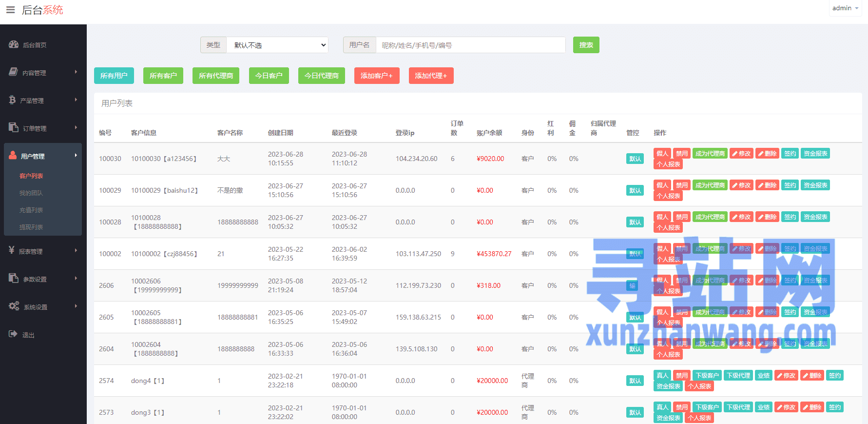Toggle the hamburger menu icon

(x=10, y=10)
